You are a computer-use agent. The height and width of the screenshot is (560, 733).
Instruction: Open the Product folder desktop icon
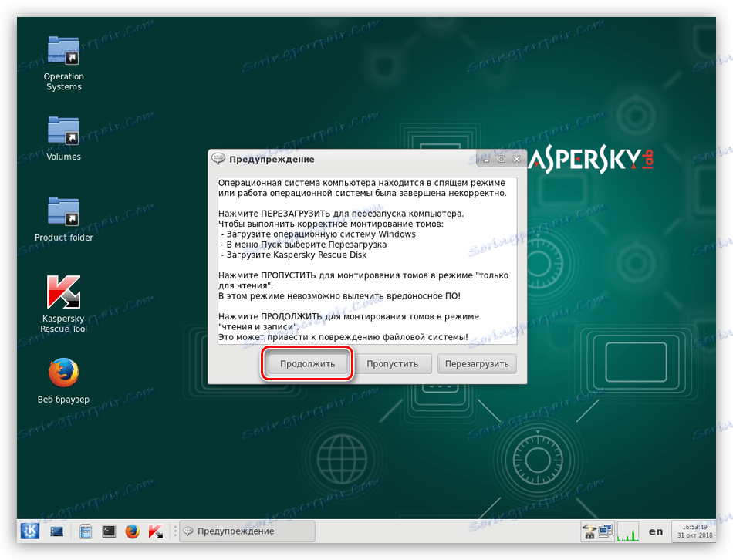point(63,219)
